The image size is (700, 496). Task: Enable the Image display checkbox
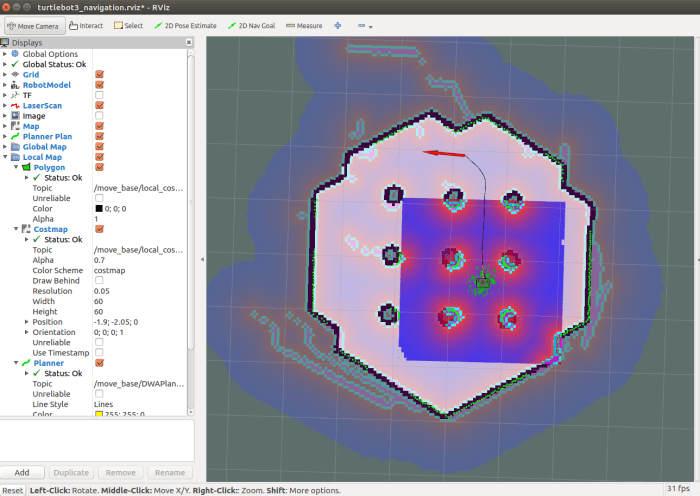pos(100,116)
